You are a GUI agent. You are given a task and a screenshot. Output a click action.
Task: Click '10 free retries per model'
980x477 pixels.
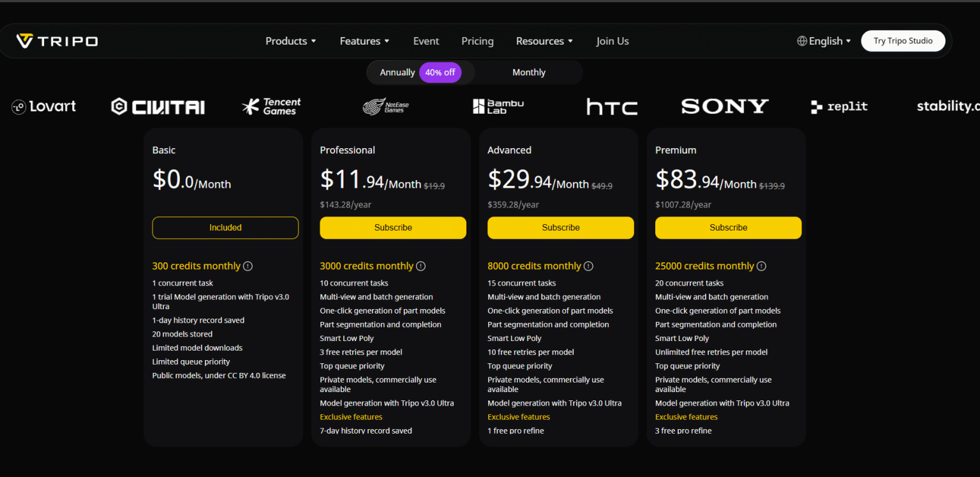pos(531,352)
